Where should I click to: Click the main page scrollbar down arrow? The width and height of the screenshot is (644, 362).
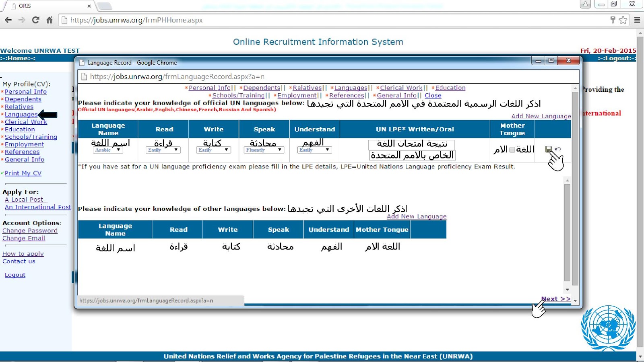pos(640,357)
